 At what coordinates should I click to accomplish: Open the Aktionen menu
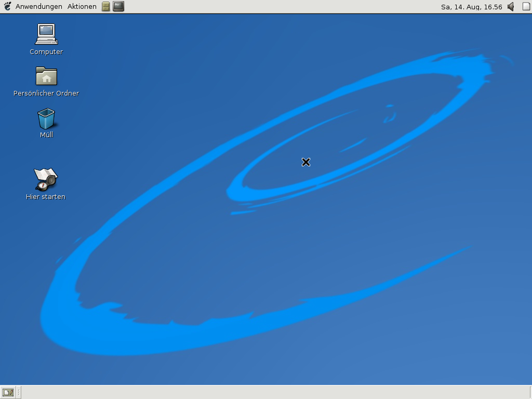(82, 6)
